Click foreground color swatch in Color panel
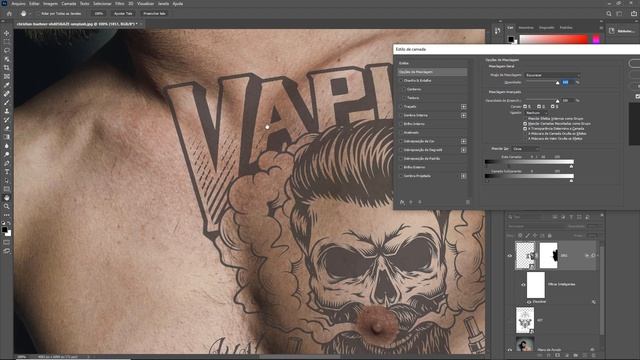This screenshot has height=360, width=640. coord(511,39)
